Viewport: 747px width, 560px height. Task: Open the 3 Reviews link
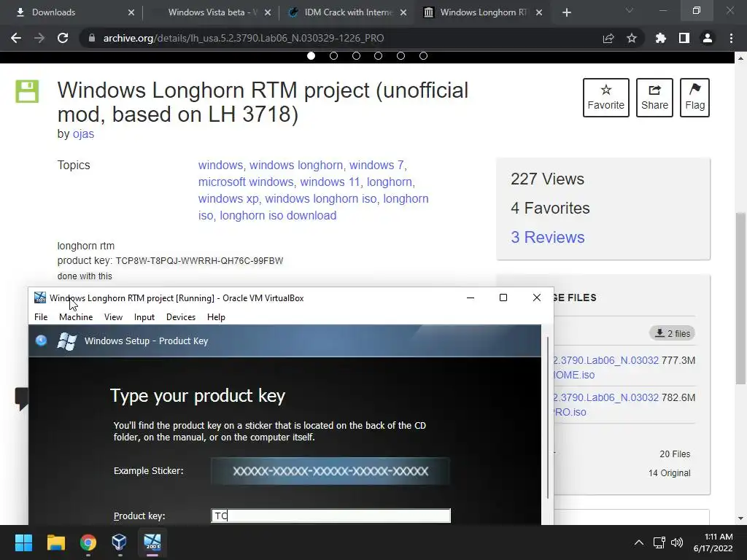click(547, 237)
